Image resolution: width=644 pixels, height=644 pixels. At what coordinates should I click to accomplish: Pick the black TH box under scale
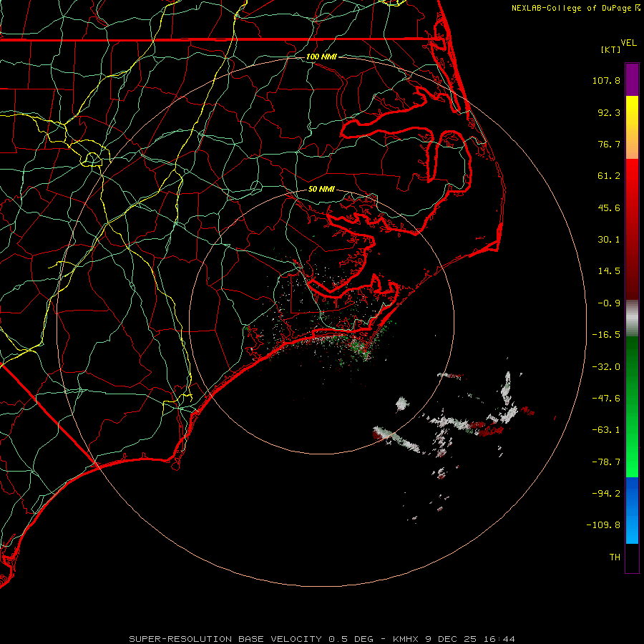(632, 558)
